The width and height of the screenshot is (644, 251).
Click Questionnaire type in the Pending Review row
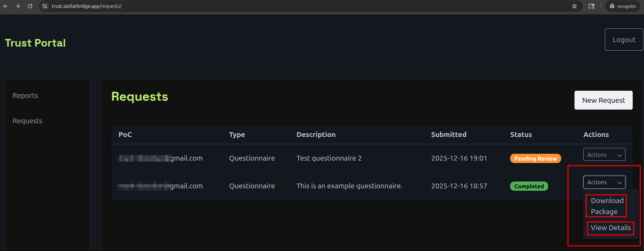coord(252,158)
